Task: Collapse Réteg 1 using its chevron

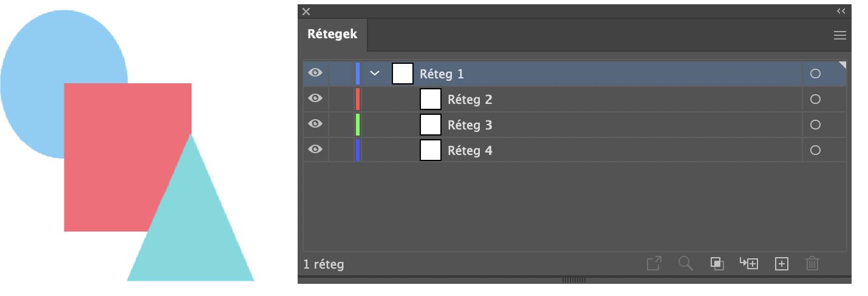Action: click(375, 74)
